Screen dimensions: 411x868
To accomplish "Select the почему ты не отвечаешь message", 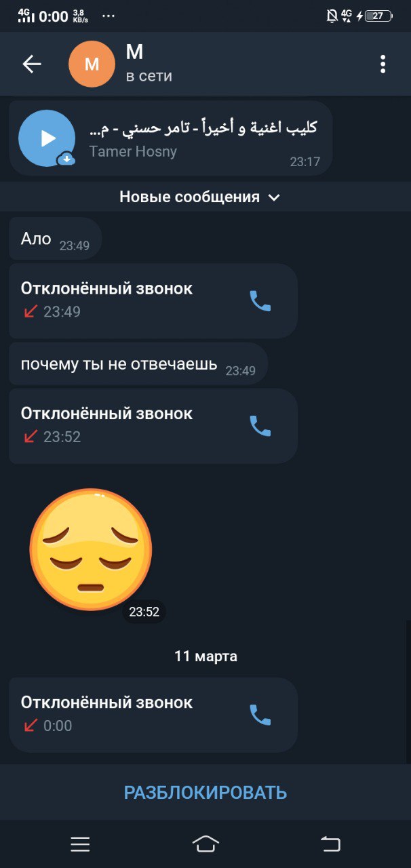I will [138, 365].
